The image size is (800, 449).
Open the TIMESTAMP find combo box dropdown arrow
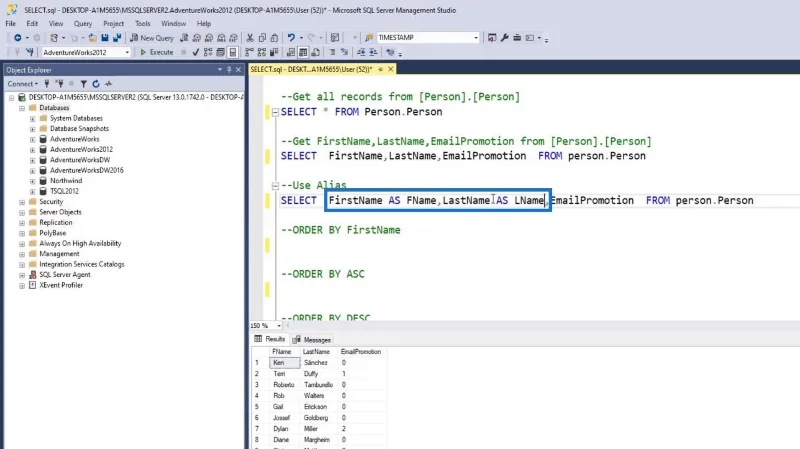[x=476, y=37]
